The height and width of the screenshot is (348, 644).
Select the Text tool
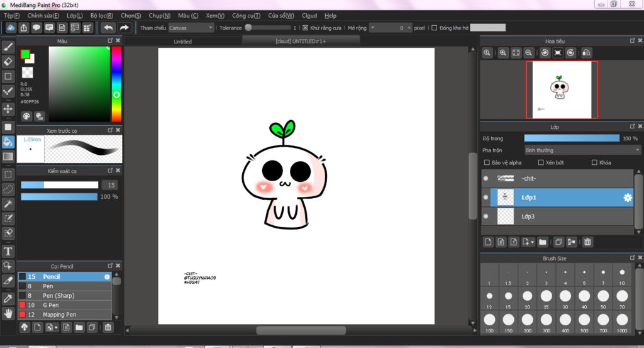[x=8, y=251]
